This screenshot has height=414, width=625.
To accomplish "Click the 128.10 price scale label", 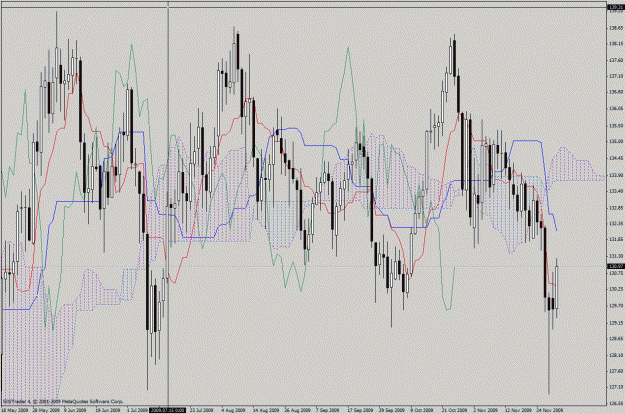I will tap(616, 355).
